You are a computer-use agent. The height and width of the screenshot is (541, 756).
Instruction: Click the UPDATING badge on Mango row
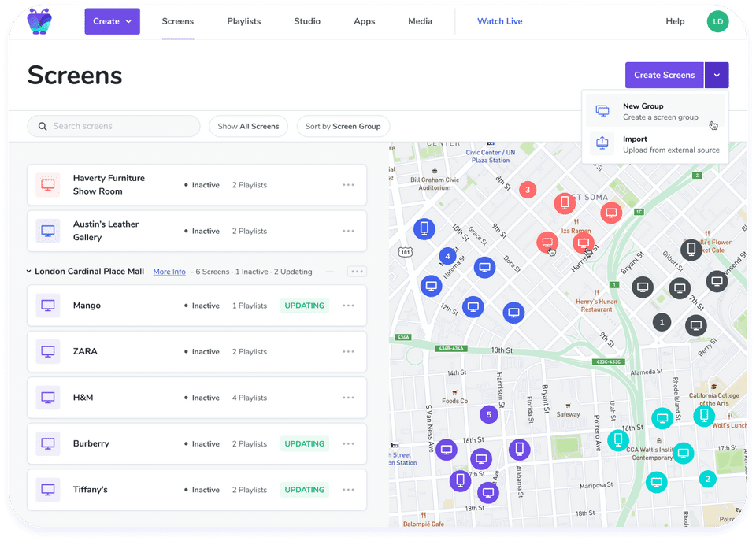pos(304,306)
